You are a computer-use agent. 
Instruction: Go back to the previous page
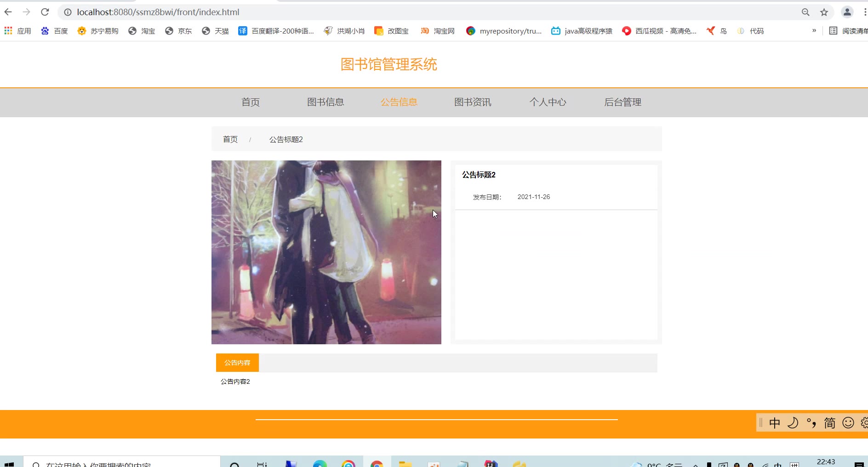tap(8, 12)
